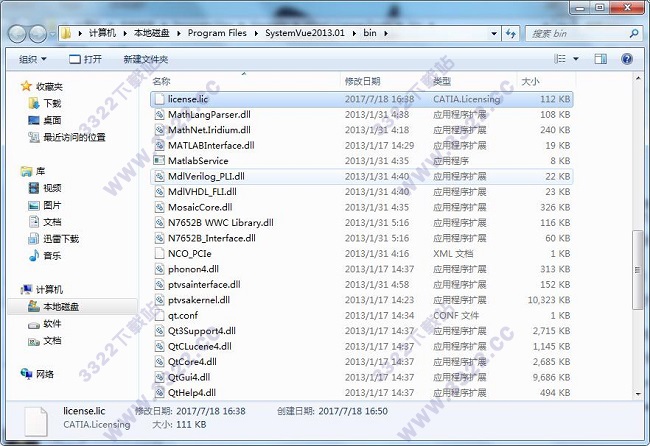This screenshot has width=650, height=446.
Task: Sort by 类型 column header
Action: [x=442, y=81]
